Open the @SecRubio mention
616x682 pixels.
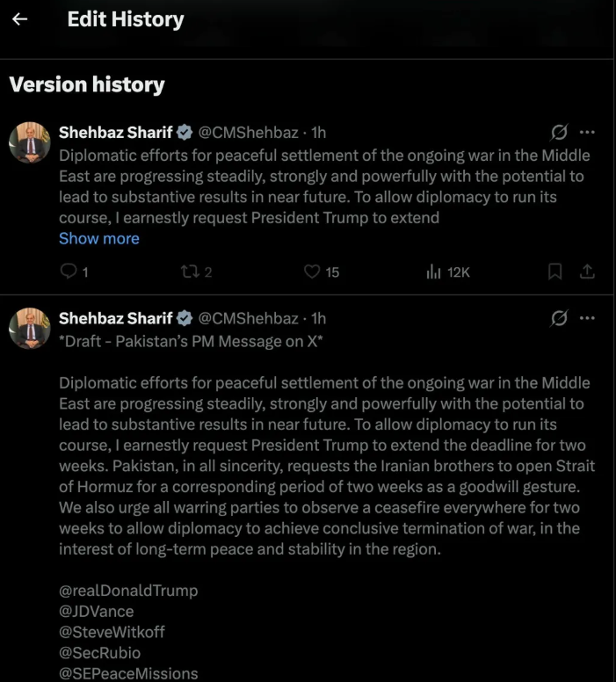[99, 653]
